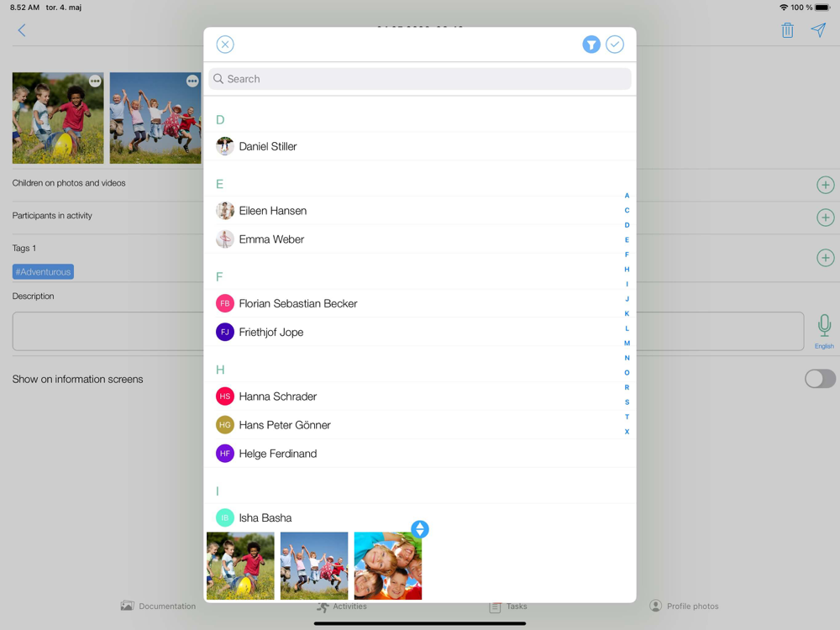Jump to letter O in index
Viewport: 840px width, 630px height.
627,372
